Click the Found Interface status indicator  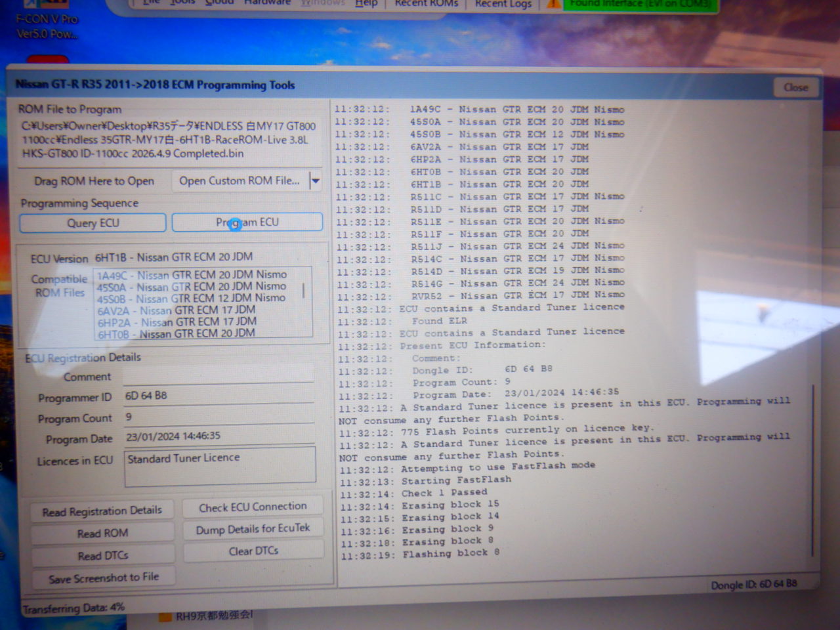coord(639,4)
